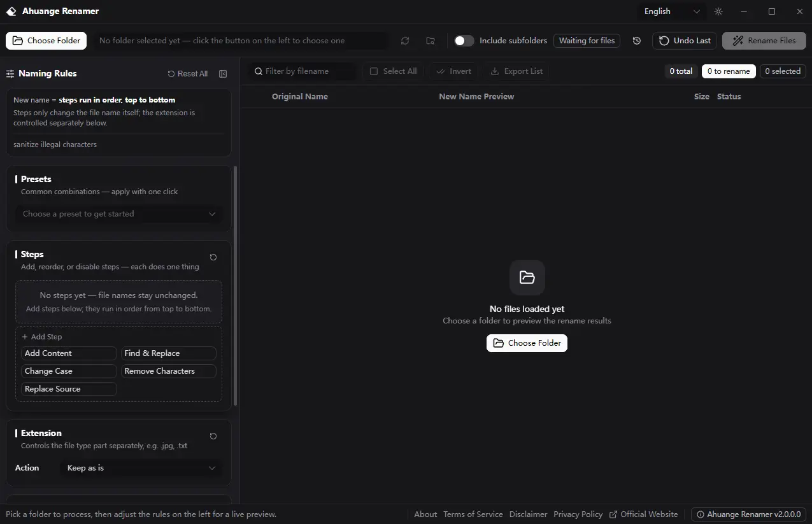This screenshot has height=524, width=812.
Task: Open the English language dropdown
Action: point(671,11)
